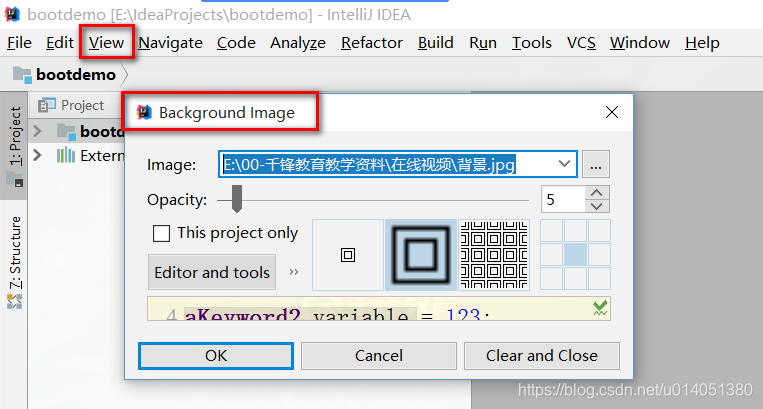Open the VCS menu
763x409 pixels.
581,43
